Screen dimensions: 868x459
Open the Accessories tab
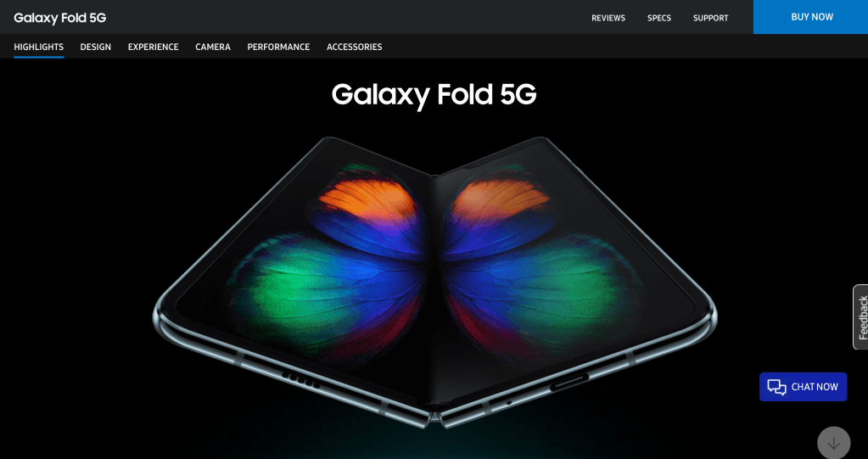point(355,47)
